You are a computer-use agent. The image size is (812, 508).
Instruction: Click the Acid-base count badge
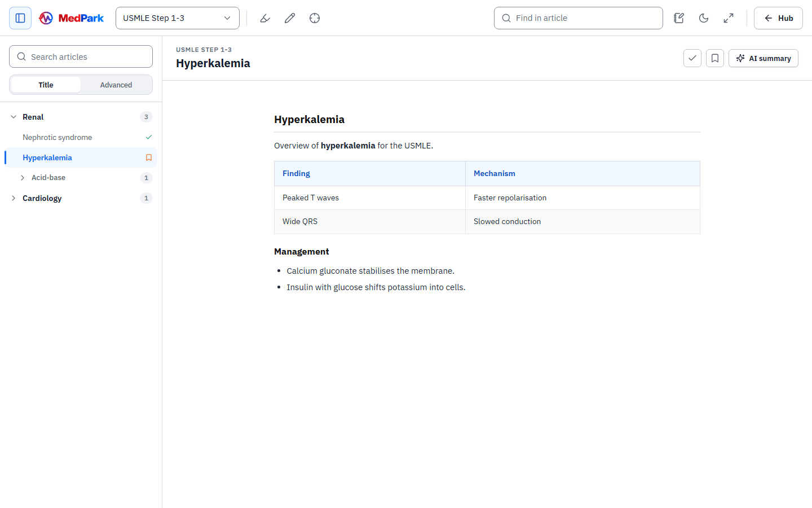(146, 178)
